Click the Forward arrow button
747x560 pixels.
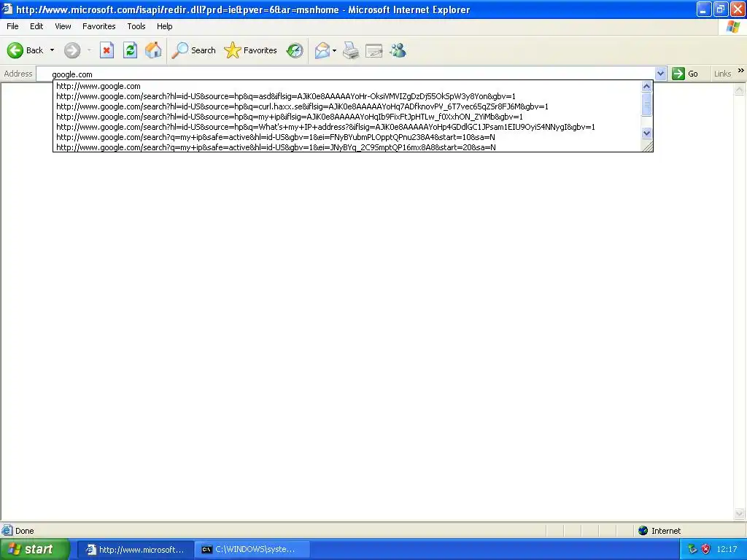[x=72, y=50]
